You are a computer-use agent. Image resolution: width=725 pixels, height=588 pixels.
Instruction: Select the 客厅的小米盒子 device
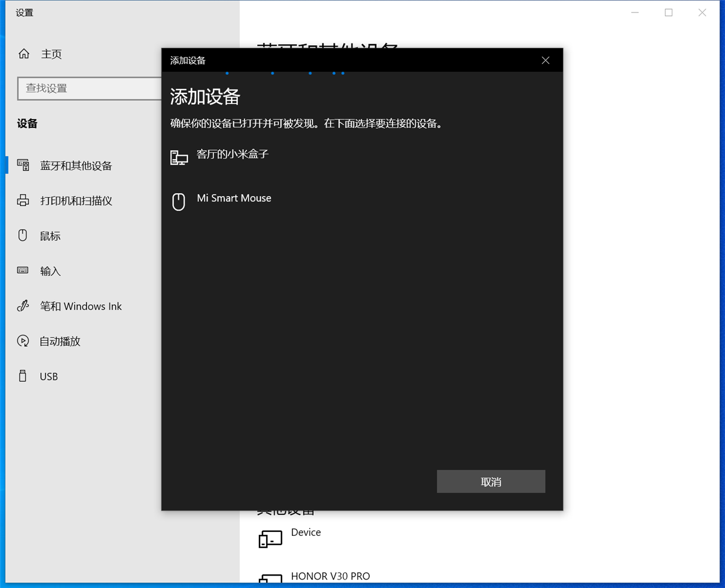coord(362,157)
